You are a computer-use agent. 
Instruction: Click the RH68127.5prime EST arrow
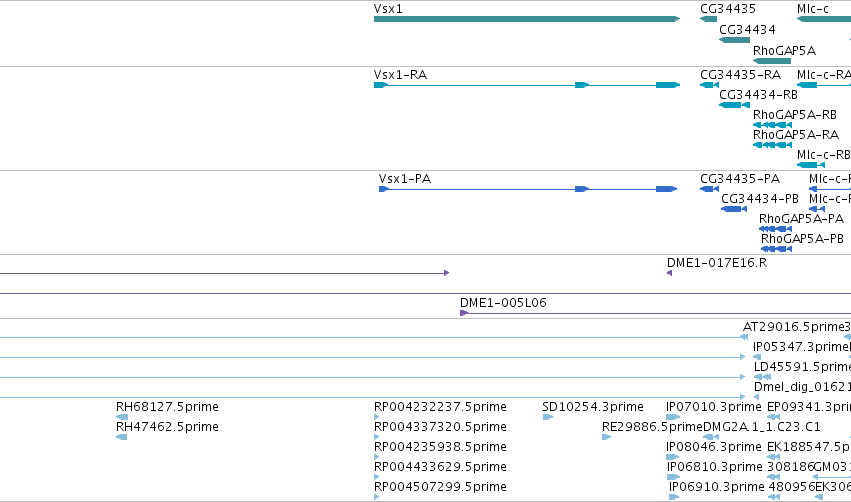click(122, 417)
